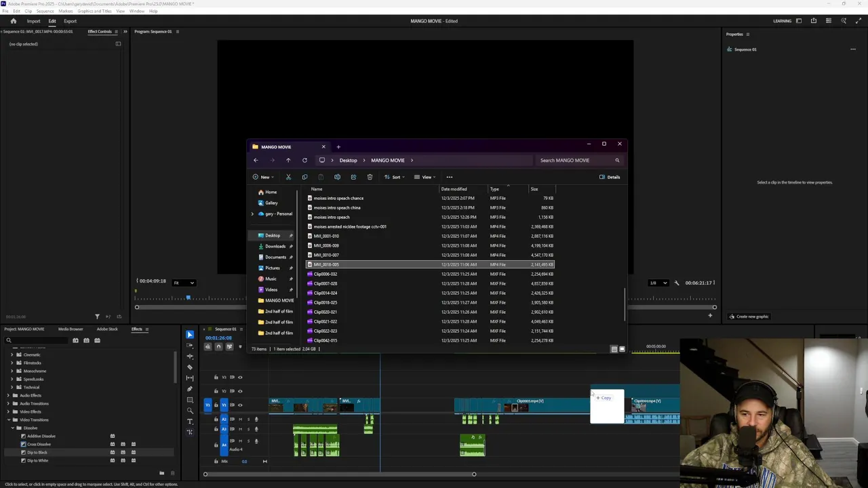Click timeline horizontal zoom scroll bar

(x=340, y=474)
